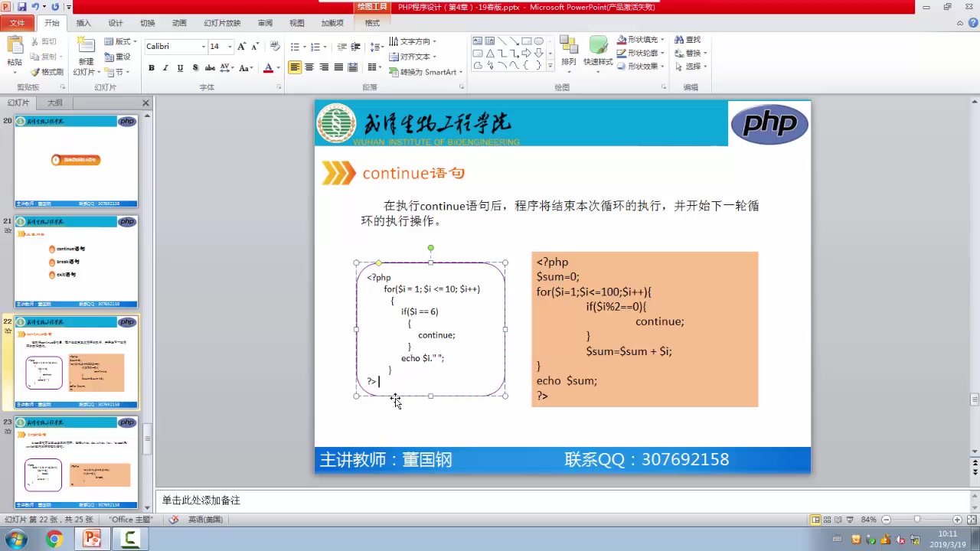Image resolution: width=980 pixels, height=551 pixels.
Task: Select slide 23 thumbnail
Action: pyautogui.click(x=76, y=462)
